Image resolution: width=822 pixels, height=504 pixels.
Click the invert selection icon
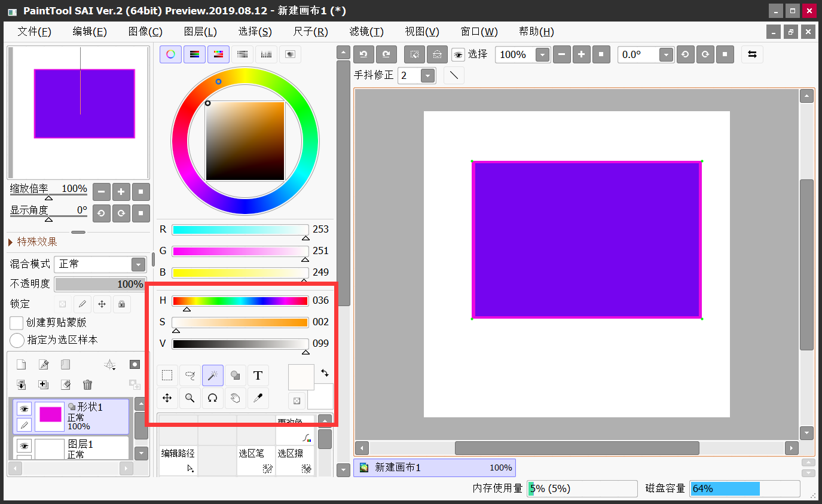[x=437, y=54]
